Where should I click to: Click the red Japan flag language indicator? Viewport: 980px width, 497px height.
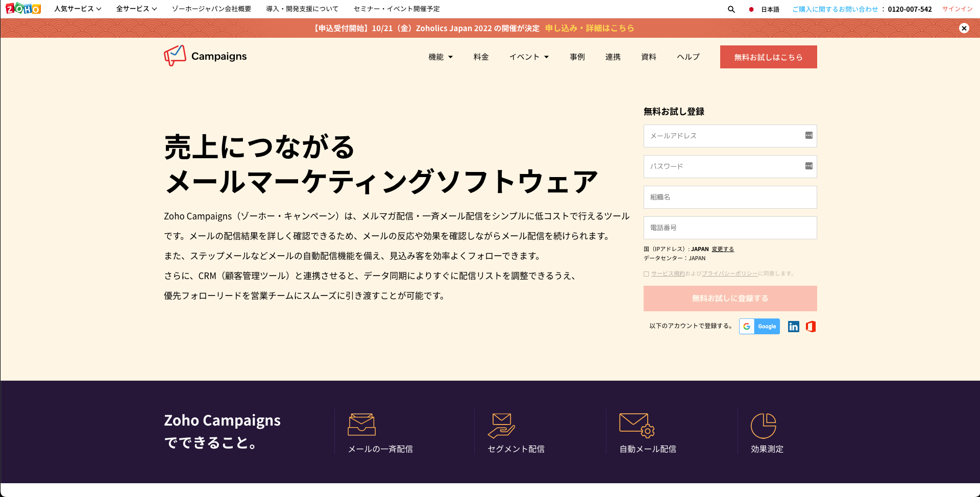coord(750,9)
